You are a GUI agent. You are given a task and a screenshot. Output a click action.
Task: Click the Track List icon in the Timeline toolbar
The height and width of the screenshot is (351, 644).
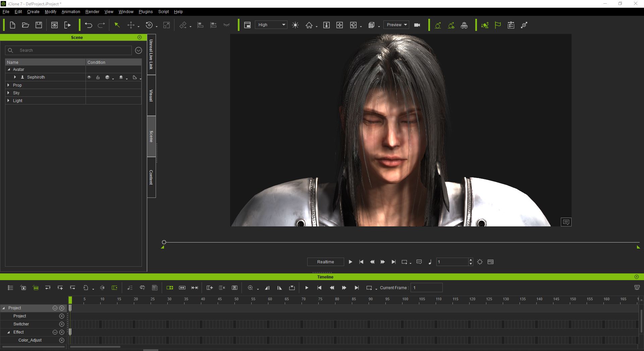[10, 288]
